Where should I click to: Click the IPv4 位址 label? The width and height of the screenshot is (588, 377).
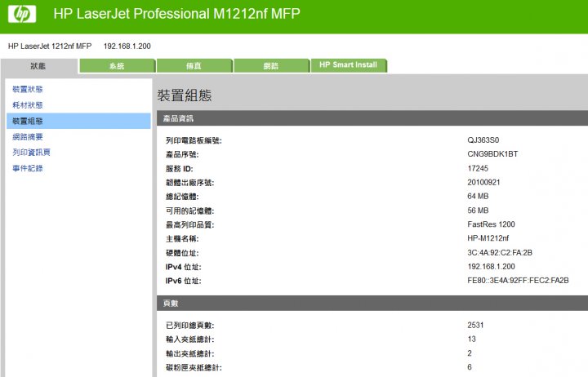click(x=184, y=267)
